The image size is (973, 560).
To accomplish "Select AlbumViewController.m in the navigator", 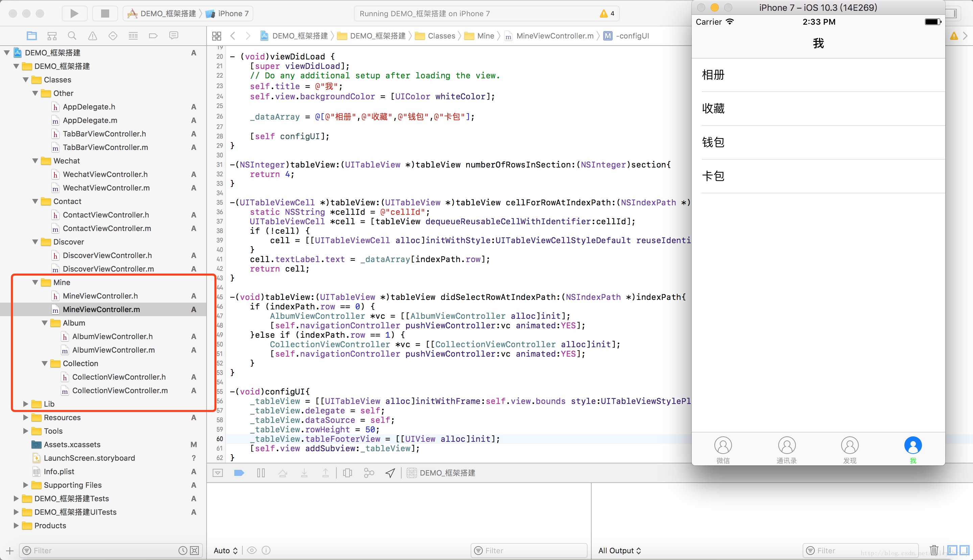I will point(113,350).
